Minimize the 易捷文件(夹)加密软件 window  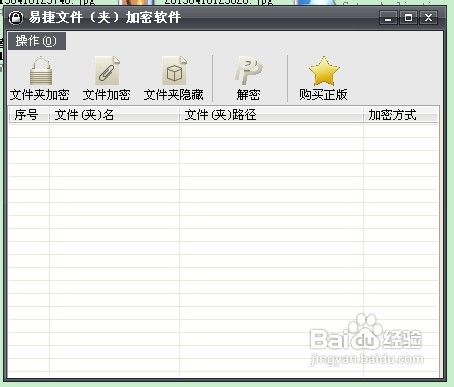pos(388,18)
